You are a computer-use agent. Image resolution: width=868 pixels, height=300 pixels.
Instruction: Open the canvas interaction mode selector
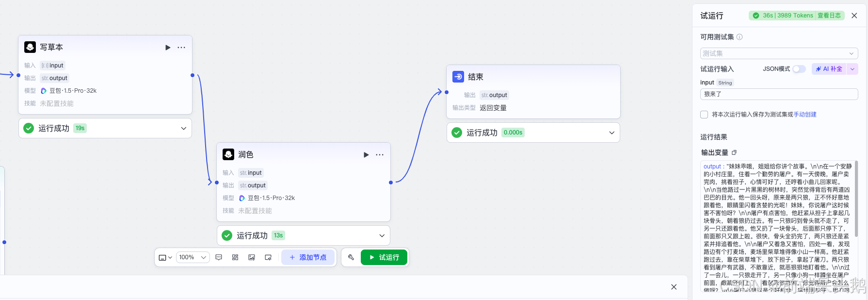165,257
